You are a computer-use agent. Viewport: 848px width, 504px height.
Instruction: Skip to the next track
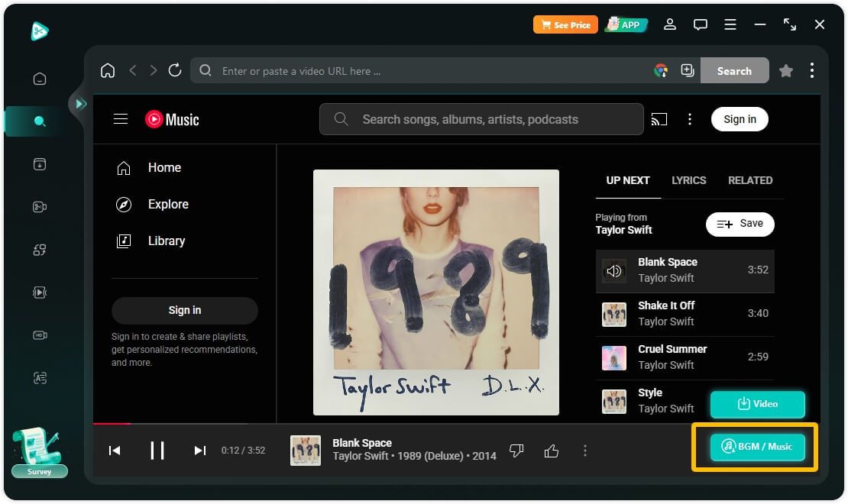click(x=200, y=451)
